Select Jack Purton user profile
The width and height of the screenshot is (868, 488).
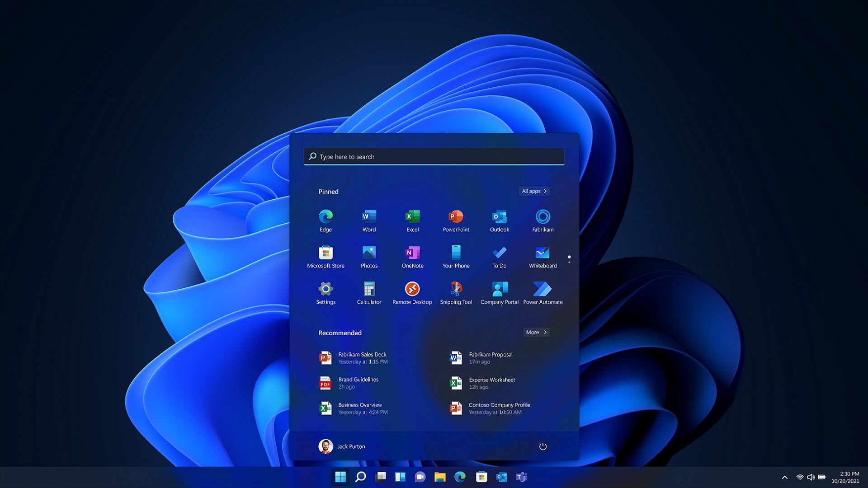(x=343, y=446)
